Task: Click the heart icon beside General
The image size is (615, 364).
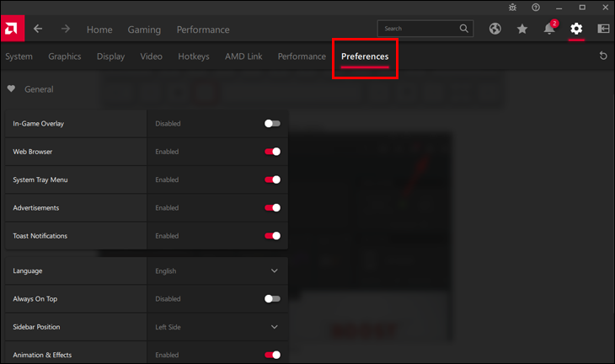Action: [x=12, y=88]
